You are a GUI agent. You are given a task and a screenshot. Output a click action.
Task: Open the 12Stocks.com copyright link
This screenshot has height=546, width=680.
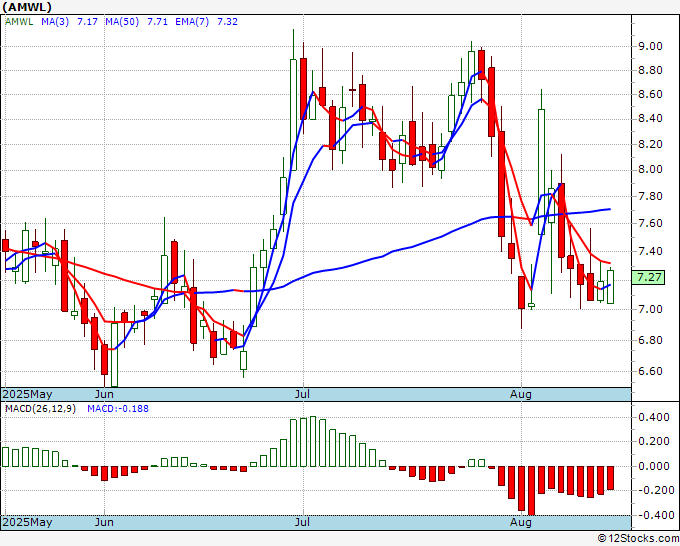tap(638, 539)
